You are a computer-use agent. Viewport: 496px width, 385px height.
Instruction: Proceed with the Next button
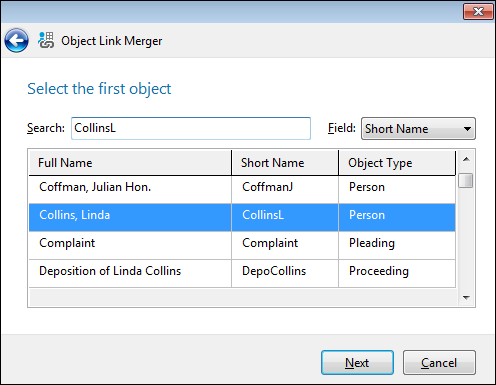click(357, 363)
